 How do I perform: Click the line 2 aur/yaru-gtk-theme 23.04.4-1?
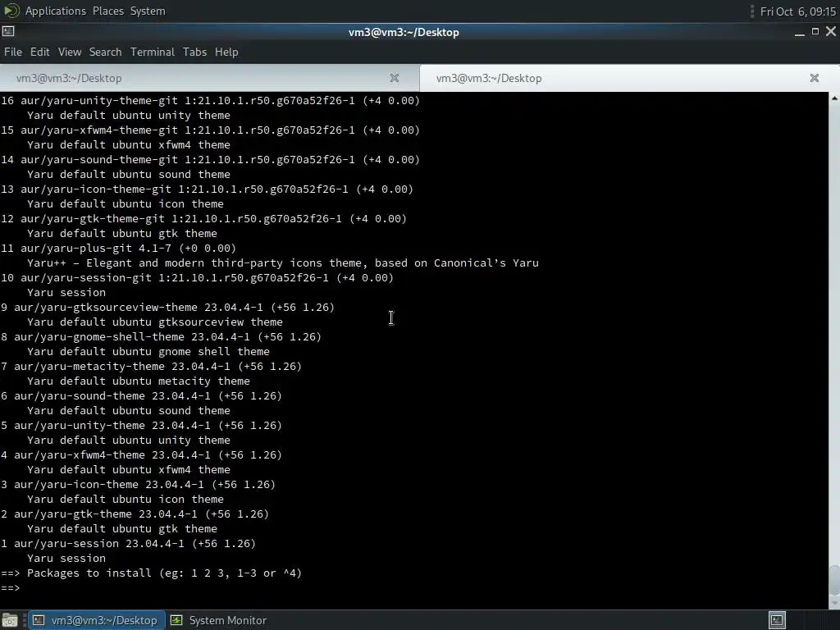tap(135, 514)
